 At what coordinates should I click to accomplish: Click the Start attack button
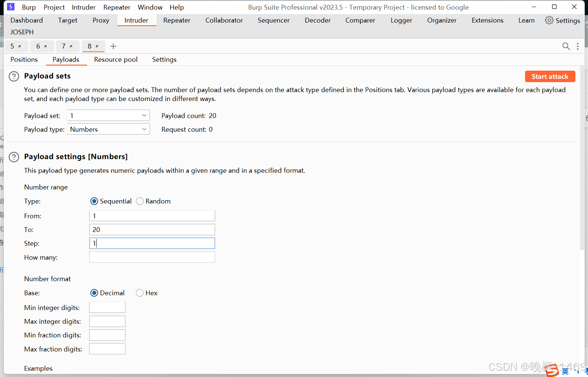click(550, 77)
